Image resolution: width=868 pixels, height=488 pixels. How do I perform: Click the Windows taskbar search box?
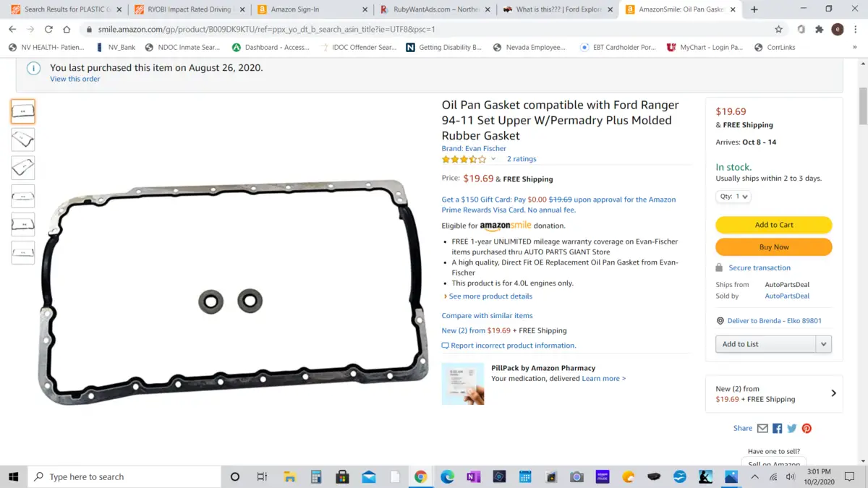(124, 476)
